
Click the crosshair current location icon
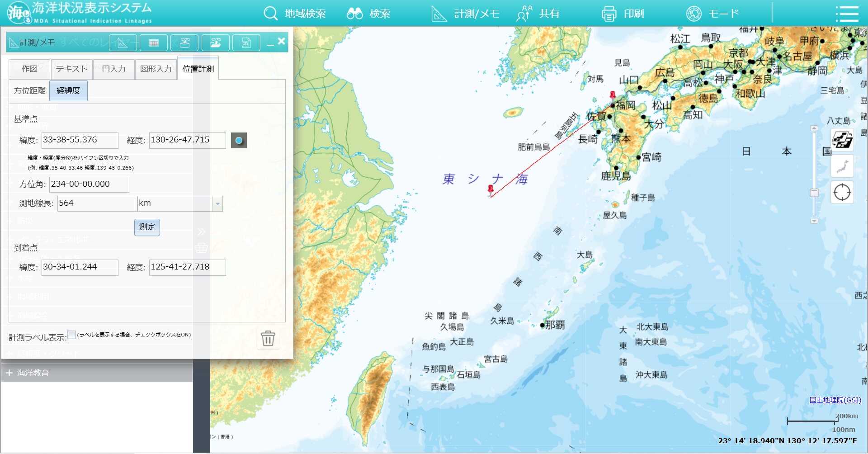click(842, 192)
